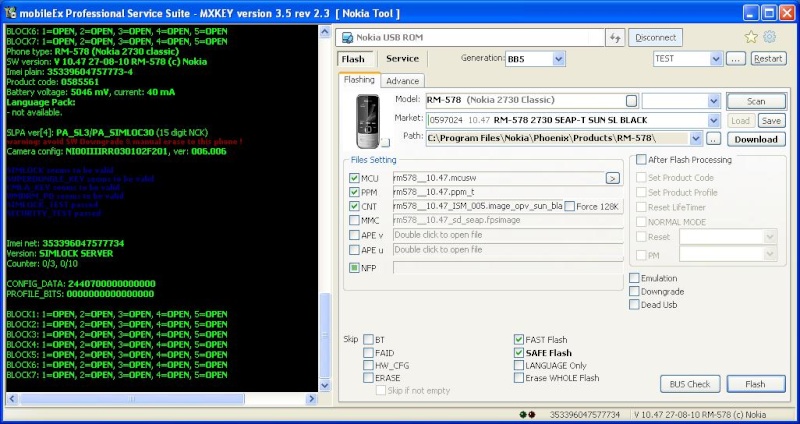Image resolution: width=800 pixels, height=424 pixels.
Task: Click log scroll right arrow
Action: click(x=311, y=399)
